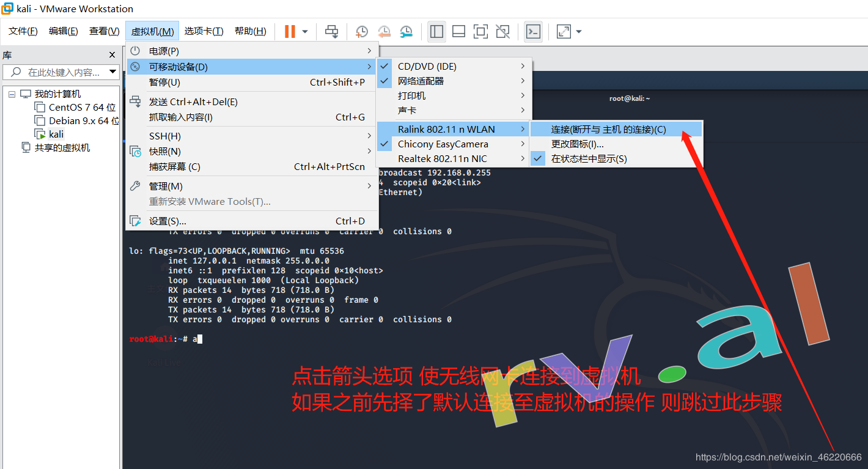Open the 帮助(H) menu
This screenshot has height=469, width=868.
pyautogui.click(x=251, y=31)
